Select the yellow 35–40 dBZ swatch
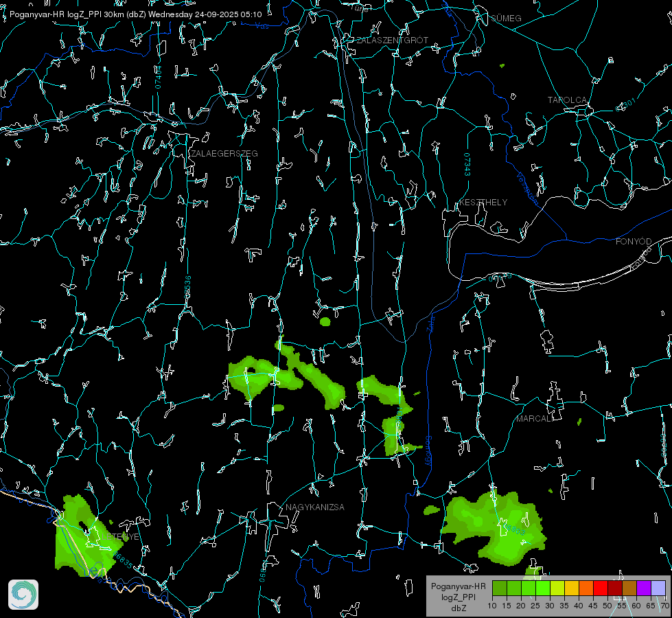The image size is (672, 618). [x=572, y=588]
